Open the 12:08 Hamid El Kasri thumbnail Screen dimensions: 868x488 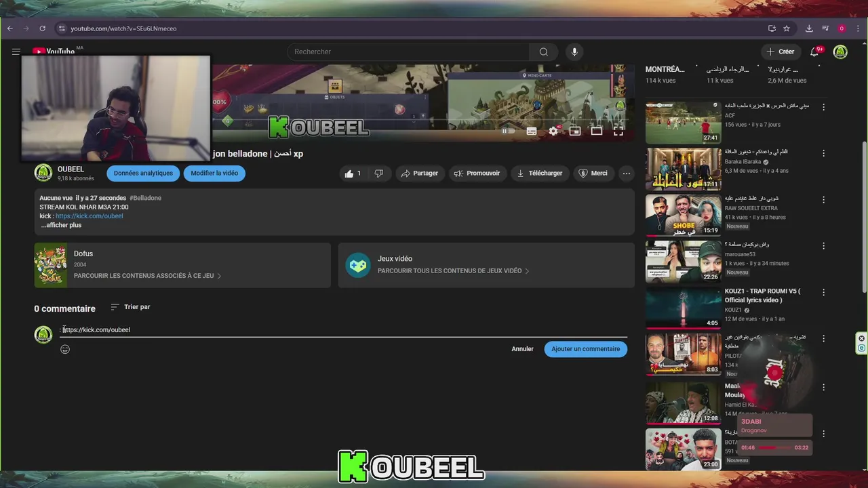[x=684, y=403]
